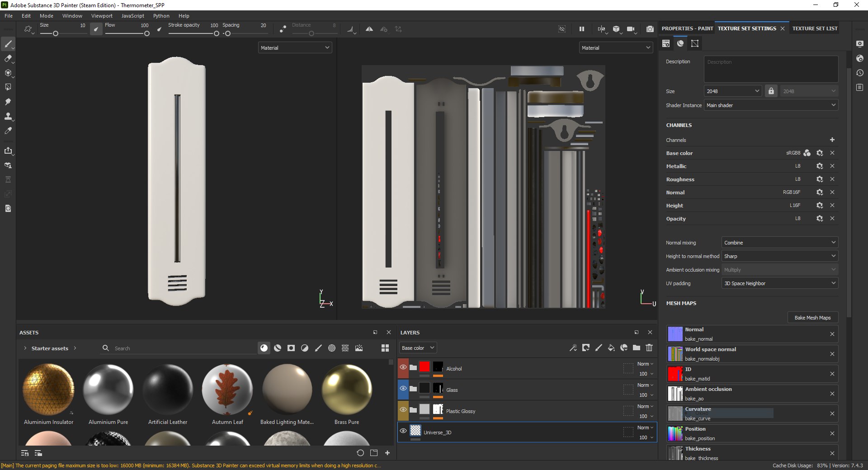Add a fill layer in Layers

pyautogui.click(x=611, y=348)
